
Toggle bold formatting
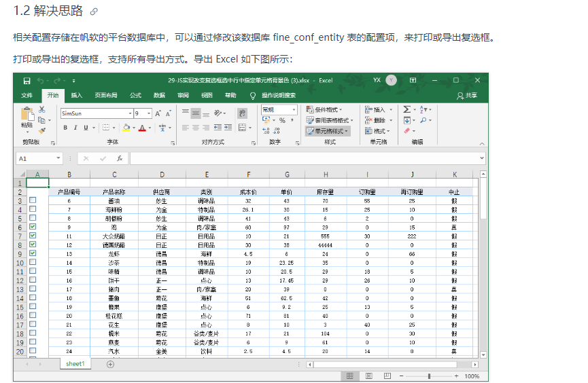click(65, 128)
